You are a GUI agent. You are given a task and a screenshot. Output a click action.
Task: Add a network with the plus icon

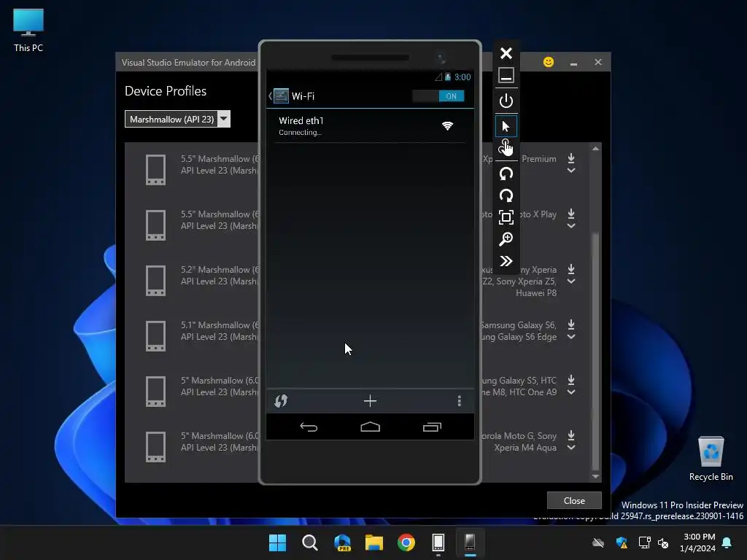(x=370, y=401)
